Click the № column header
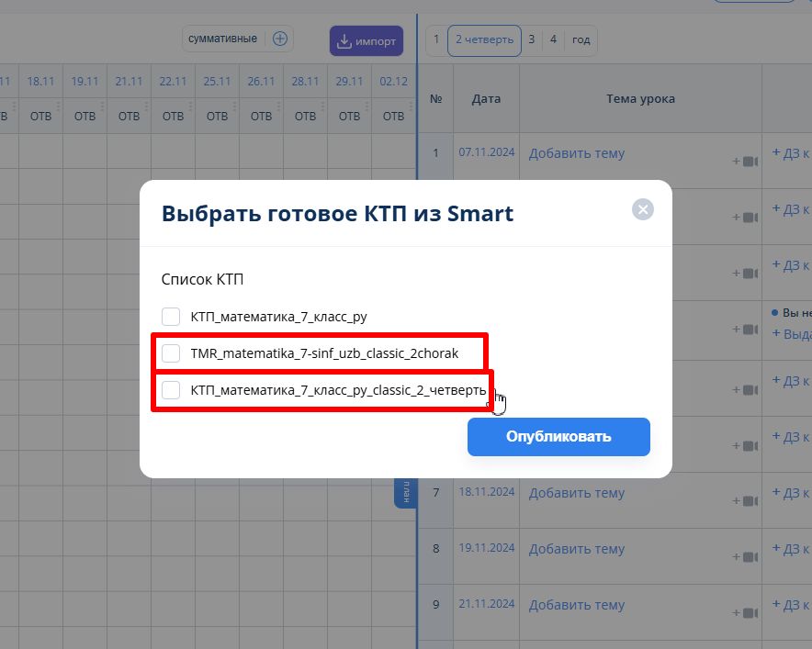Screen dimensions: 812x649 click(x=436, y=99)
